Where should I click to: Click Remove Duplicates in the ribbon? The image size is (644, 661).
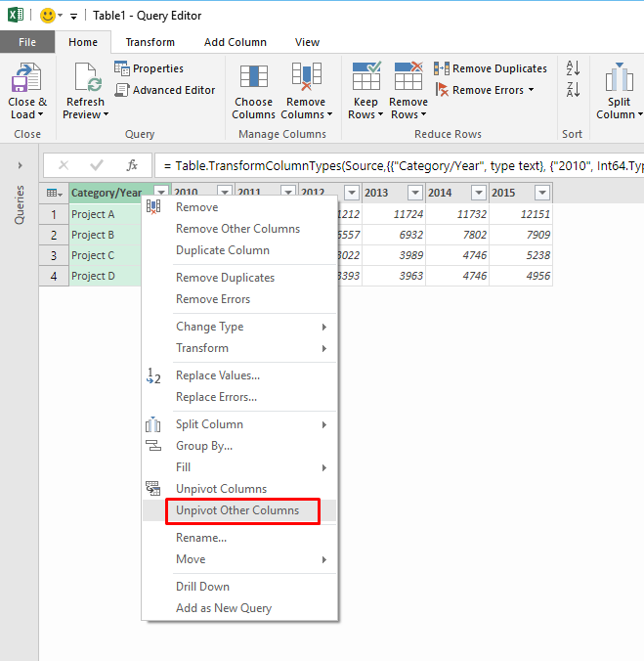491,68
